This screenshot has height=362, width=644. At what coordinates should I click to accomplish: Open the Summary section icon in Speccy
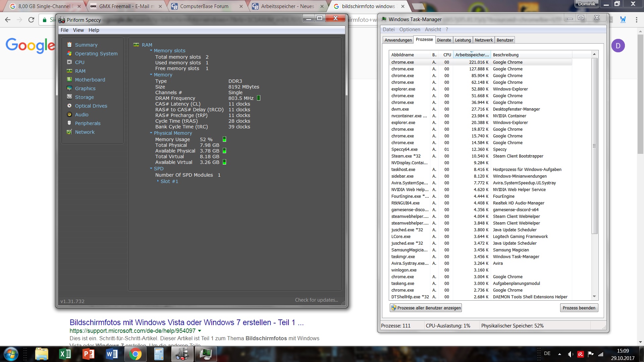coord(69,45)
